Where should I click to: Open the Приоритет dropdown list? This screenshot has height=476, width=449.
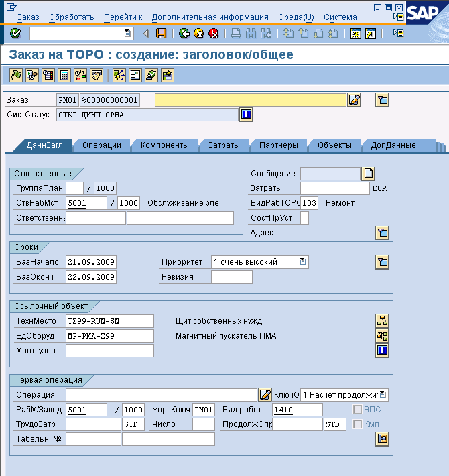click(x=303, y=261)
